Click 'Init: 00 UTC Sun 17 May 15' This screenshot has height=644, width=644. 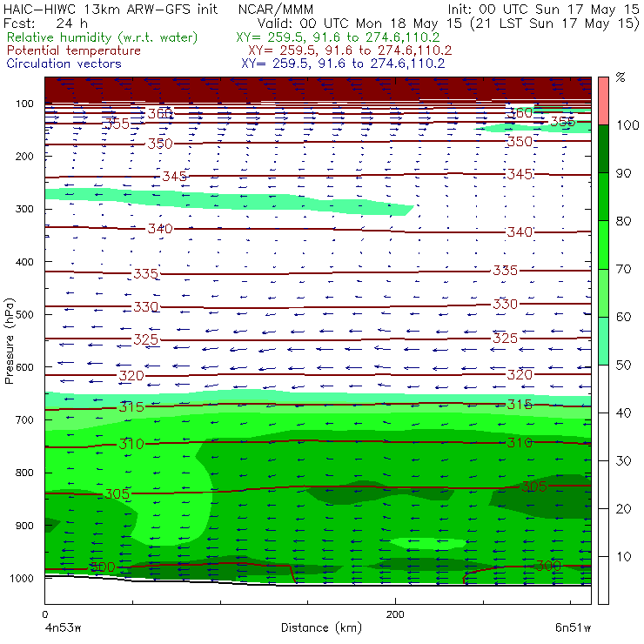(543, 9)
